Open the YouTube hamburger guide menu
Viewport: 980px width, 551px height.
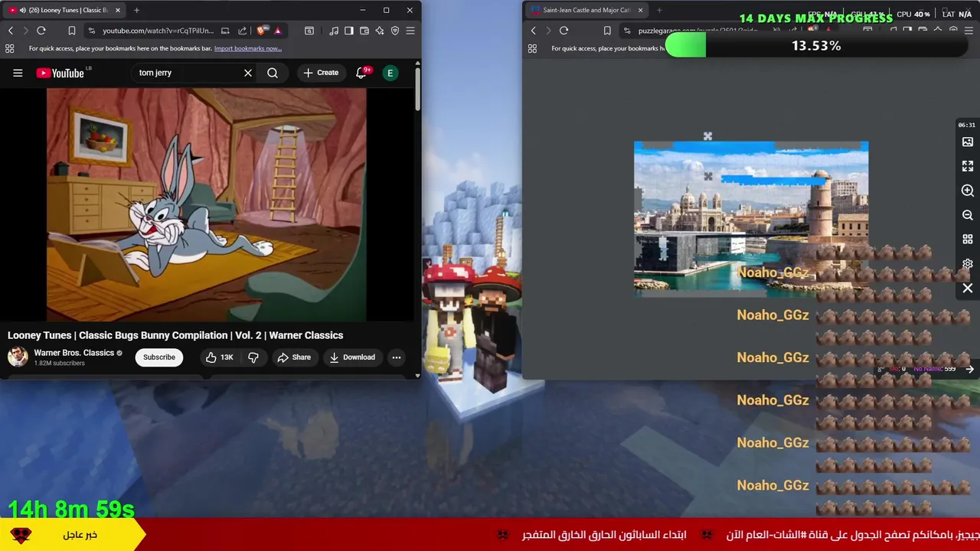(x=18, y=73)
